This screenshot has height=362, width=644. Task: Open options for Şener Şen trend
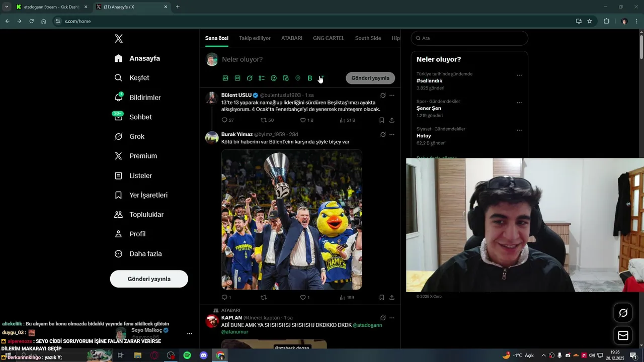tap(519, 103)
